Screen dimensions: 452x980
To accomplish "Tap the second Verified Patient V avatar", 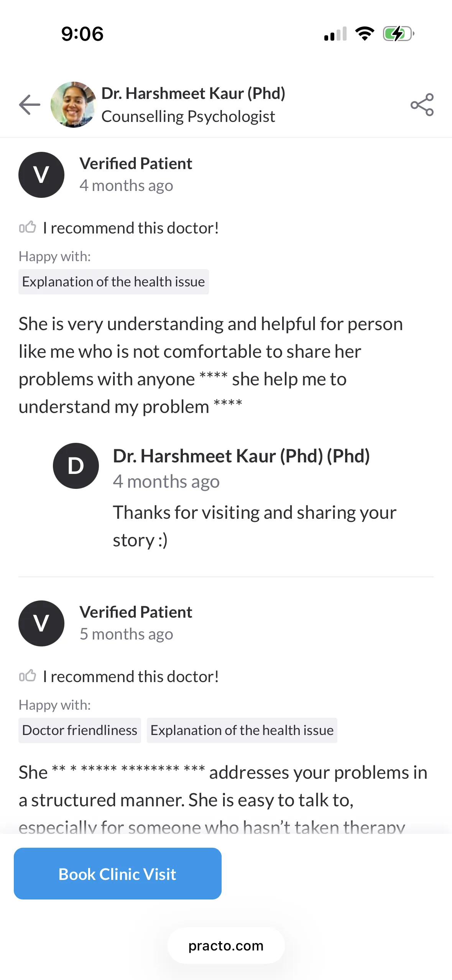I will pos(41,623).
